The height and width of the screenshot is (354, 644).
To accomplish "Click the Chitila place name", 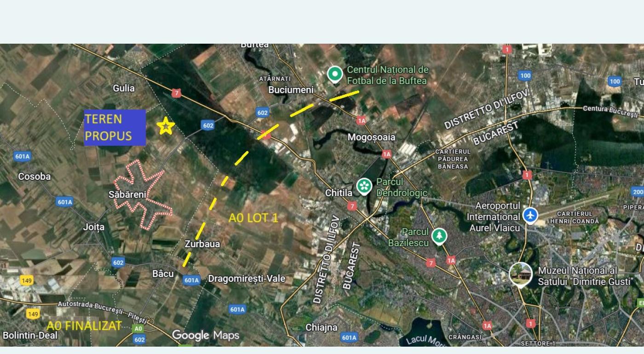I will (339, 193).
